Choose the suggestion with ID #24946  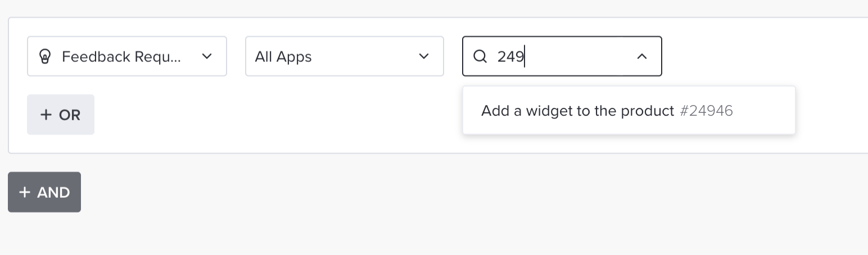pyautogui.click(x=629, y=110)
